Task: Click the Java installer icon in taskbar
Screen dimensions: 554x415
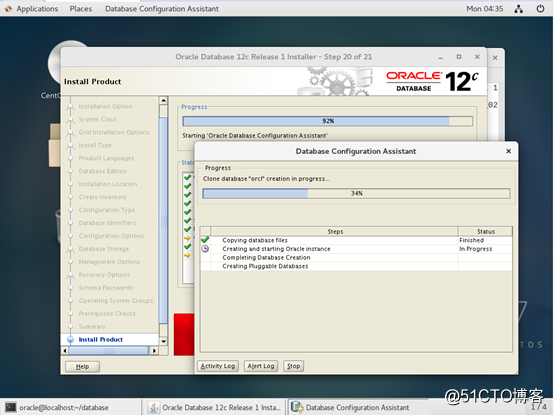Action: click(x=153, y=407)
